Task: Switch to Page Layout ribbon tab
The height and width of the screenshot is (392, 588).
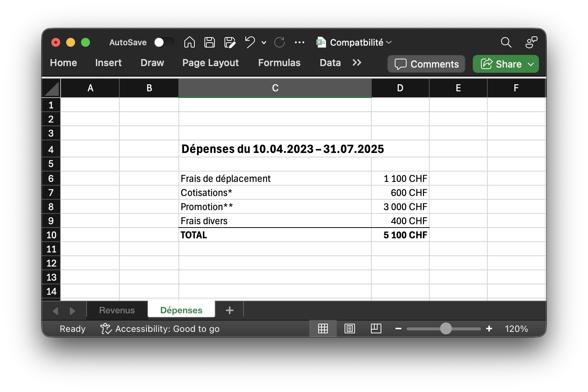Action: tap(210, 63)
